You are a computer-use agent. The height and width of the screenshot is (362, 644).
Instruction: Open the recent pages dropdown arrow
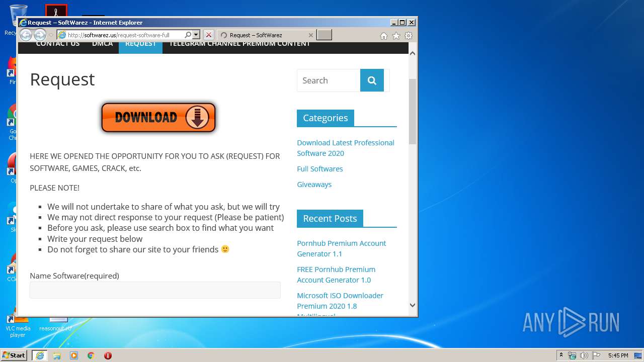[x=51, y=35]
